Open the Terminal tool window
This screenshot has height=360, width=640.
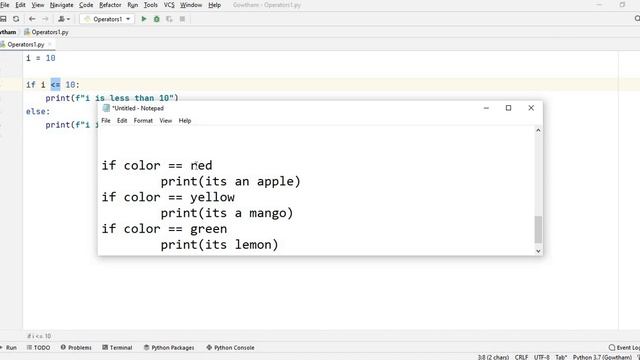pyautogui.click(x=117, y=347)
